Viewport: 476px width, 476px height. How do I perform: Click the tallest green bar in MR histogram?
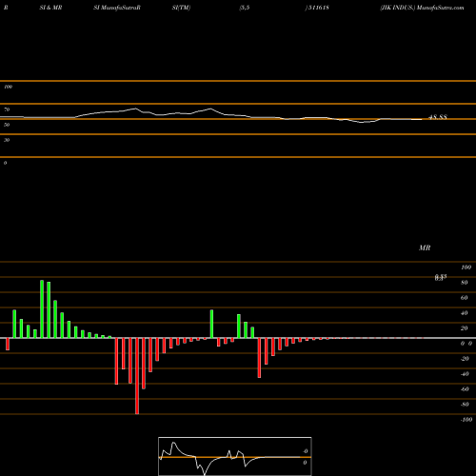coord(42,309)
